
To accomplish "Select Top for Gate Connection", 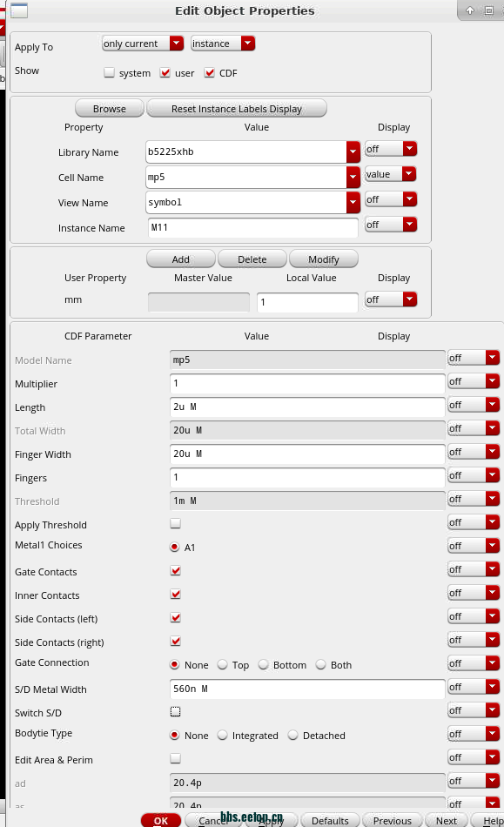I will pyautogui.click(x=223, y=664).
